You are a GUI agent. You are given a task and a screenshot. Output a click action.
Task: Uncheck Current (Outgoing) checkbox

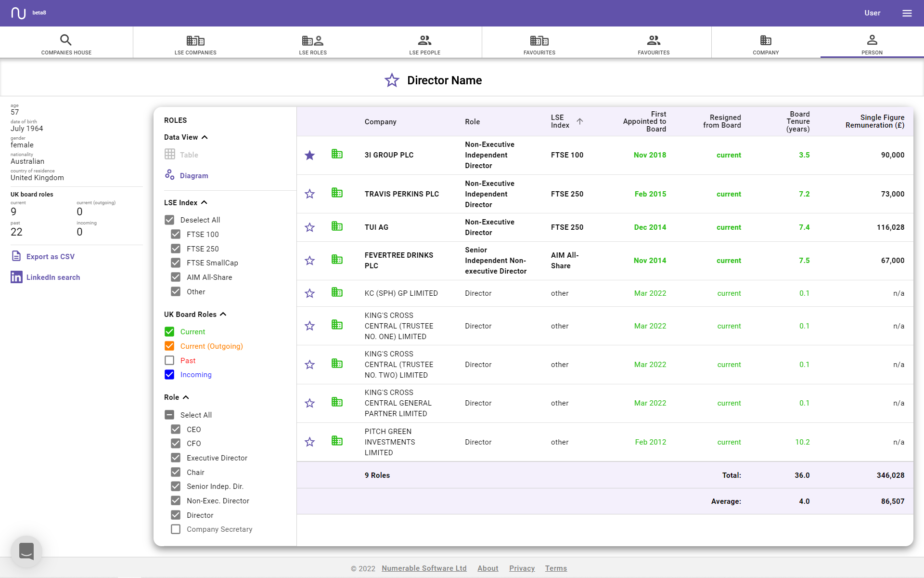[169, 346]
